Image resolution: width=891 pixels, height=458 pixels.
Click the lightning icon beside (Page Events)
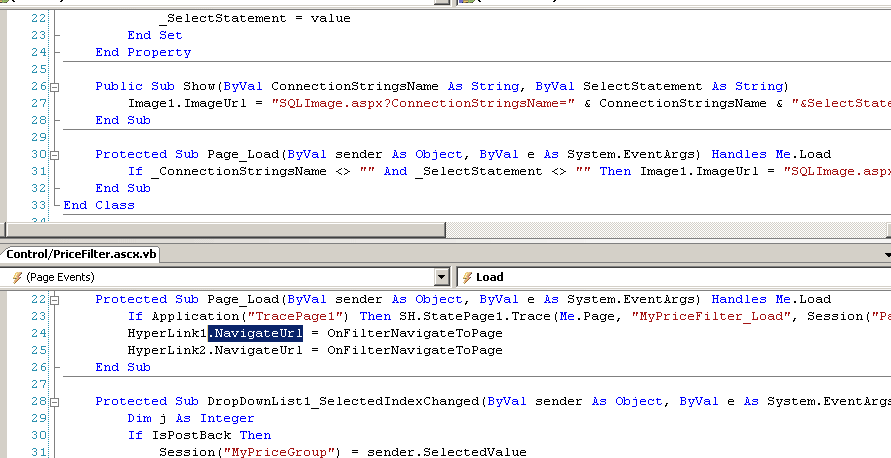[17, 277]
